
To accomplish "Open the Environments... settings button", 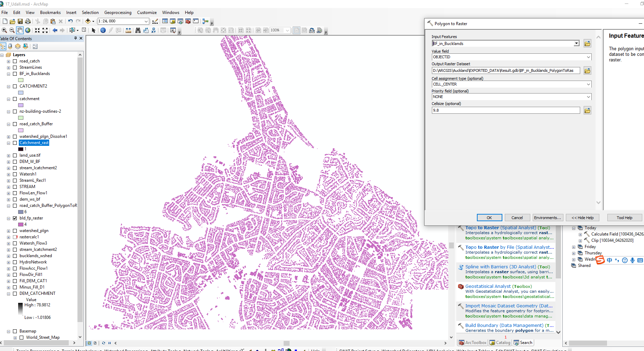I will click(547, 218).
